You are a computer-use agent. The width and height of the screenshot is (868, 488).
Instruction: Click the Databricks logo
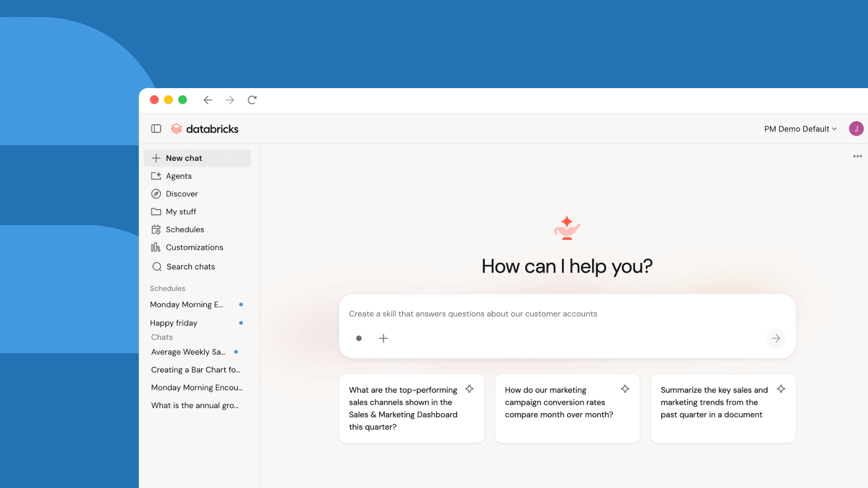[x=204, y=129]
